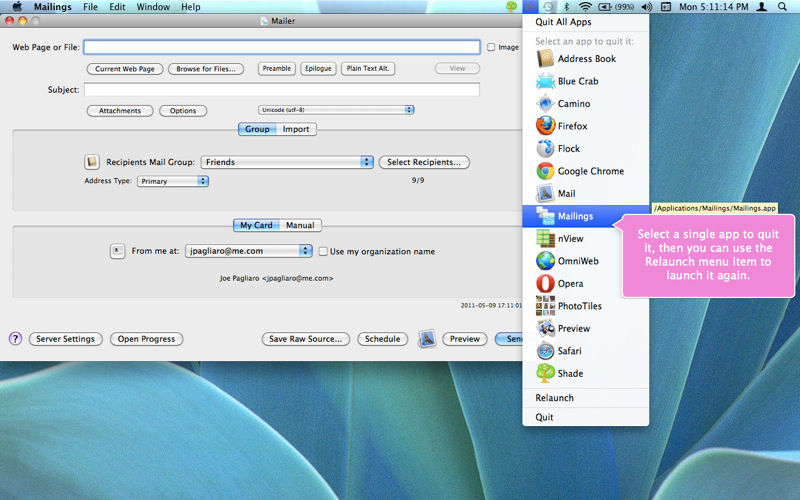The image size is (800, 500).
Task: Click the PhotoTiles icon
Action: [x=545, y=306]
